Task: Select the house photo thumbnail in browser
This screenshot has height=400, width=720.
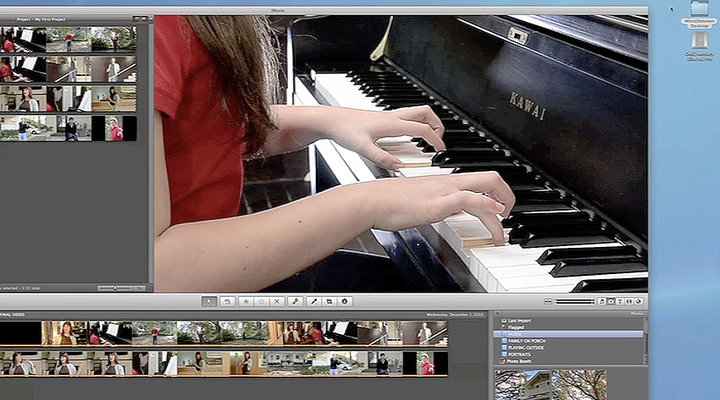Action: pos(522,385)
